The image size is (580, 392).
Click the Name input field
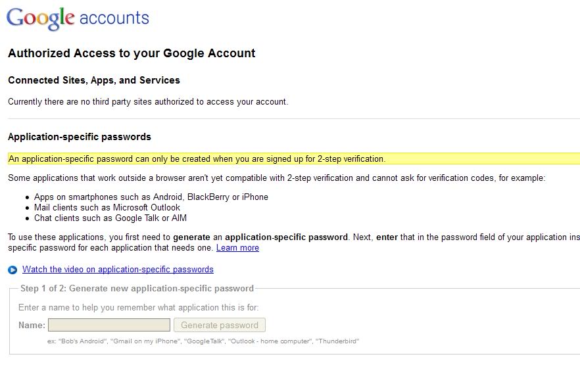pos(109,324)
